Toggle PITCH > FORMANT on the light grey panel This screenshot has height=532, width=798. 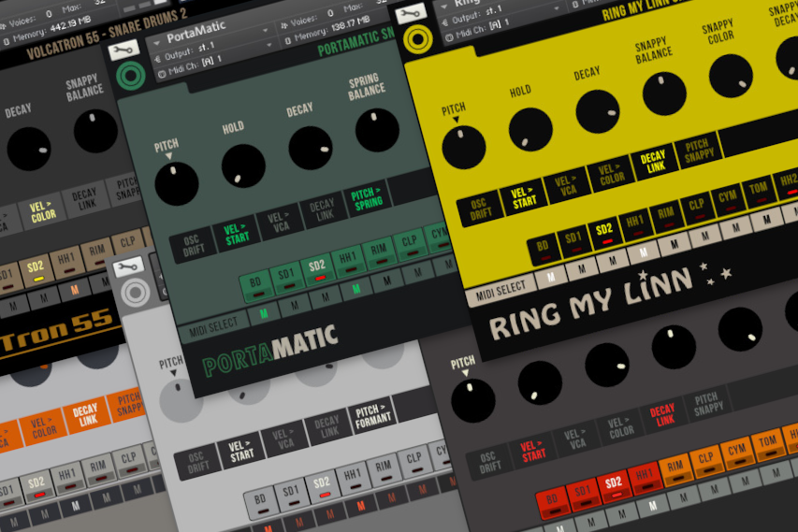[x=373, y=415]
